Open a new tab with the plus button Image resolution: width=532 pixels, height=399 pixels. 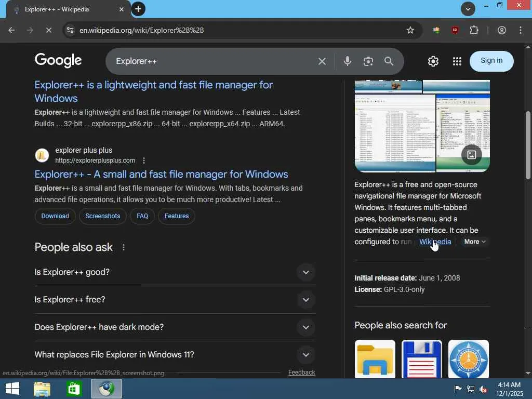click(138, 9)
